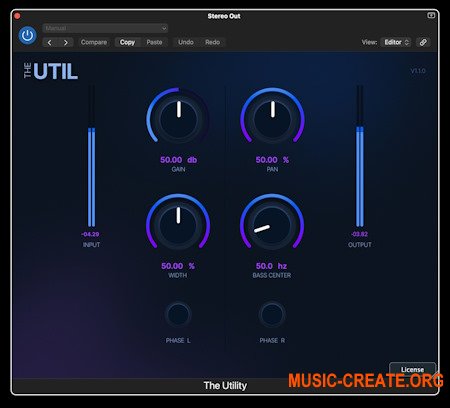Screen dimensions: 450x408
Task: Click the Paste button
Action: coord(154,42)
